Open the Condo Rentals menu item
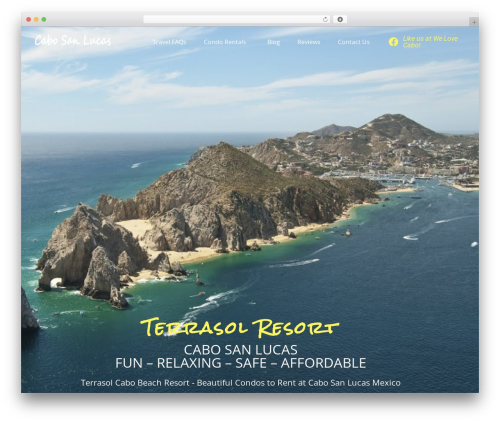The width and height of the screenshot is (500, 423). tap(225, 42)
